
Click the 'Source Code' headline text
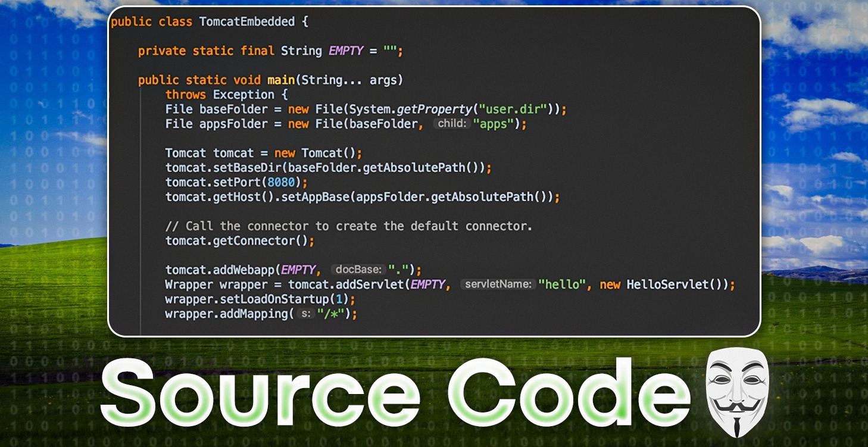[x=395, y=393]
